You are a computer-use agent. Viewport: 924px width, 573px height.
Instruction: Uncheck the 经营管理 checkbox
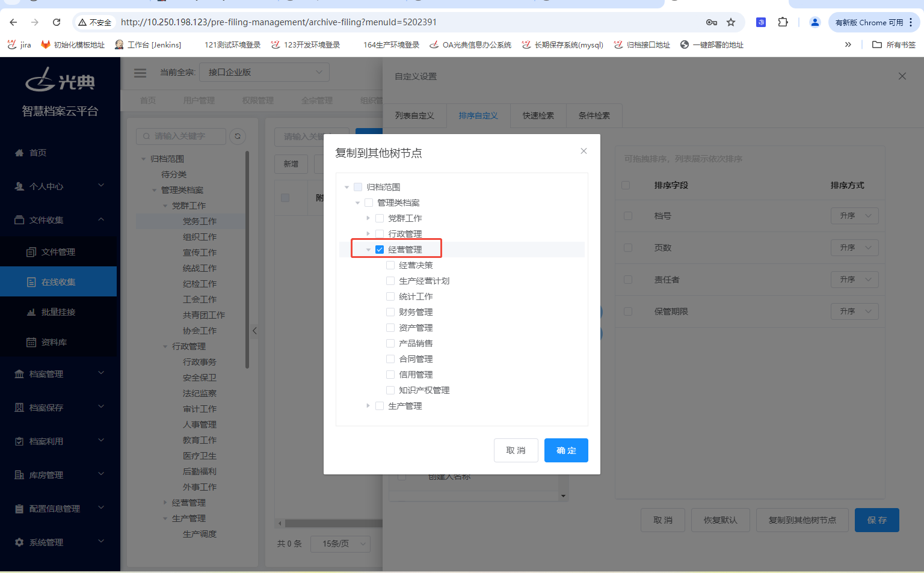click(x=380, y=250)
